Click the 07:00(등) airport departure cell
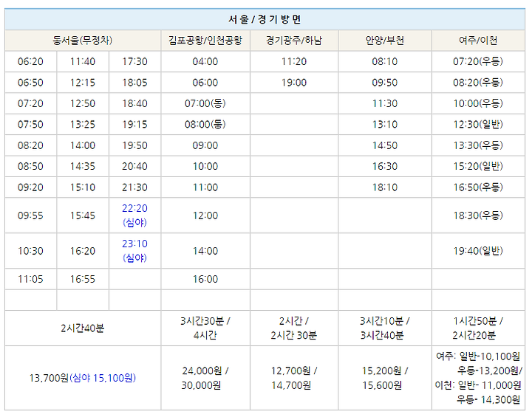This screenshot has height=417, width=532. point(205,103)
